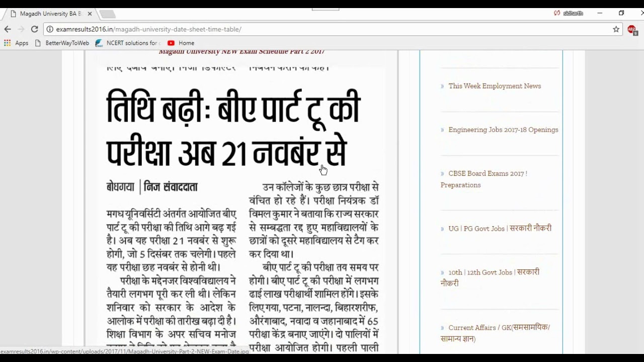Open the YouTube Home bookmark
Viewport: 644px width, 362px height.
pyautogui.click(x=181, y=43)
